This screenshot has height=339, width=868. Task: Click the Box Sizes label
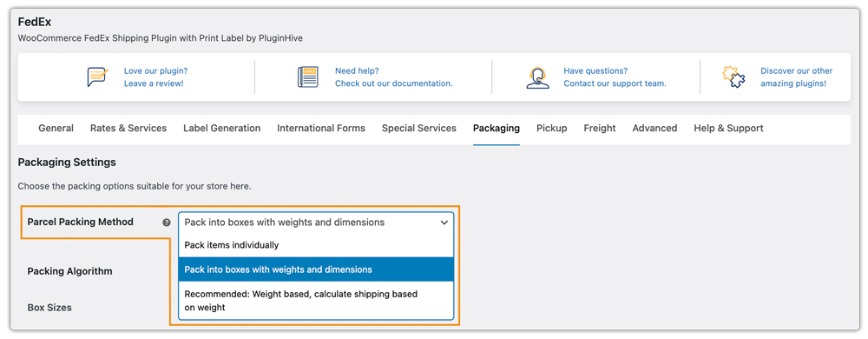49,308
